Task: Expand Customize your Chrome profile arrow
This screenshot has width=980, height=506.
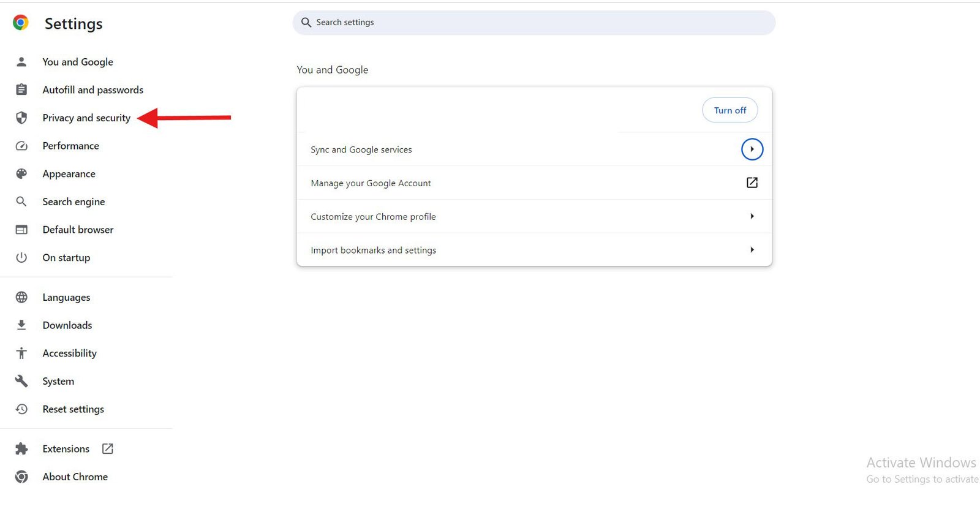Action: 752,216
